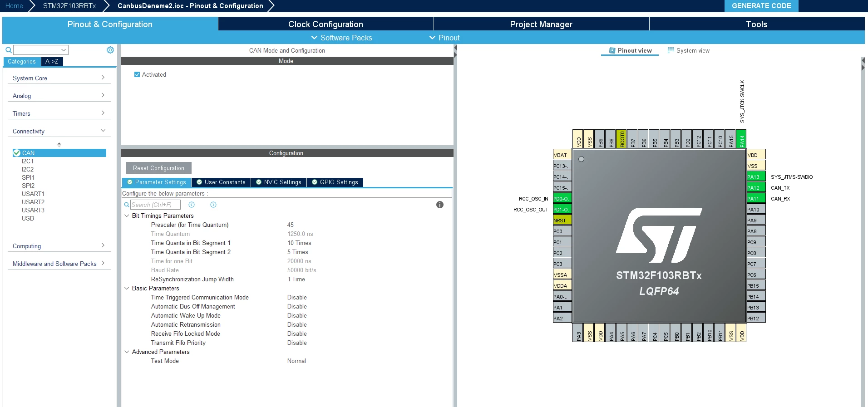The image size is (868, 407).
Task: Click the GENERATE CODE button
Action: pyautogui.click(x=761, y=6)
